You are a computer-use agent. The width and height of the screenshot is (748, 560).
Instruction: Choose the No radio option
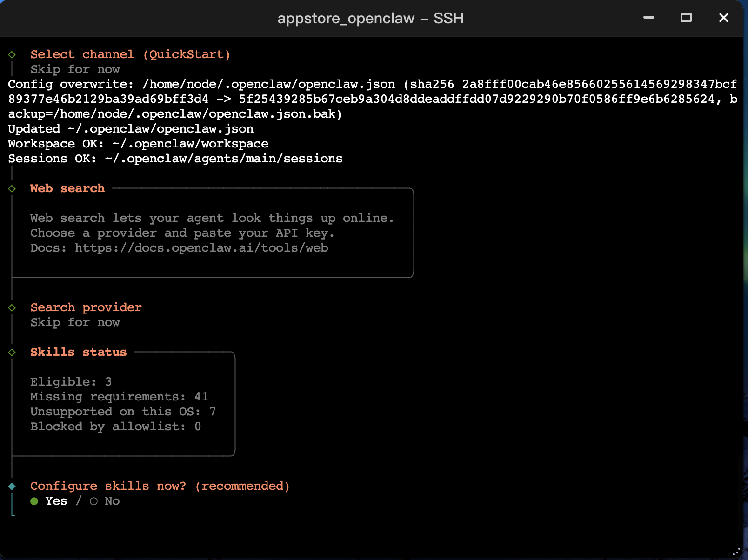(x=94, y=501)
